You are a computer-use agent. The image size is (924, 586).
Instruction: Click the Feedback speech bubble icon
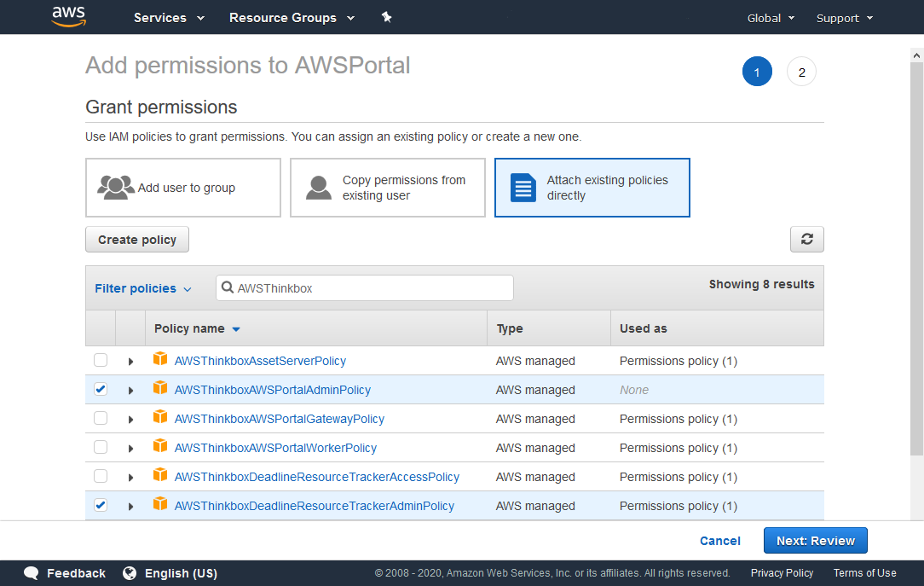(x=32, y=573)
